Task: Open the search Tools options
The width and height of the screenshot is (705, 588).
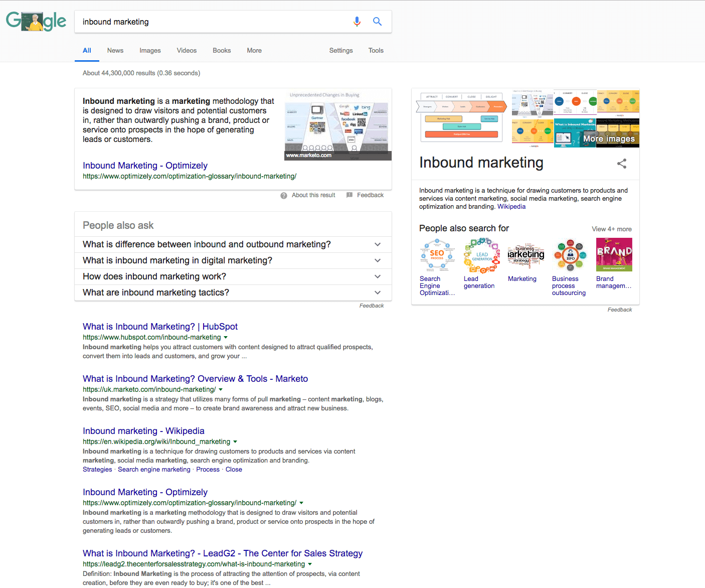Action: click(376, 51)
